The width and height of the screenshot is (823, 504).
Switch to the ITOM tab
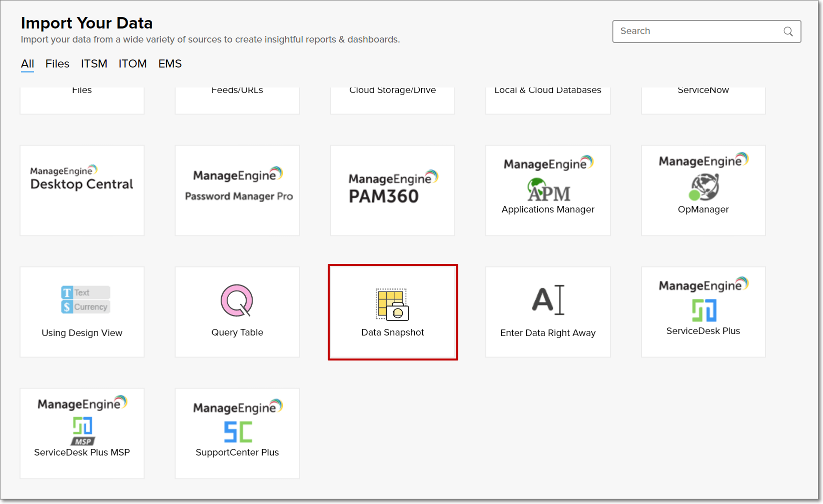tap(133, 64)
